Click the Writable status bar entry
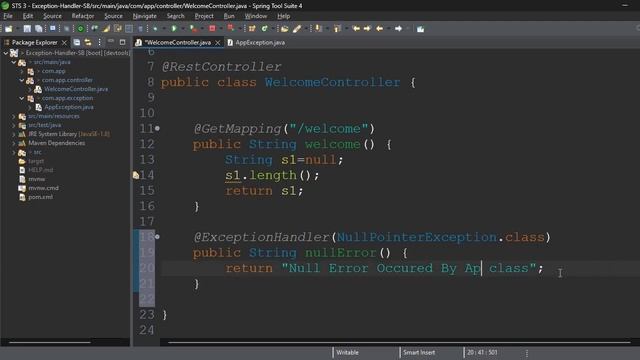Viewport: 640px width, 360px height. [347, 352]
